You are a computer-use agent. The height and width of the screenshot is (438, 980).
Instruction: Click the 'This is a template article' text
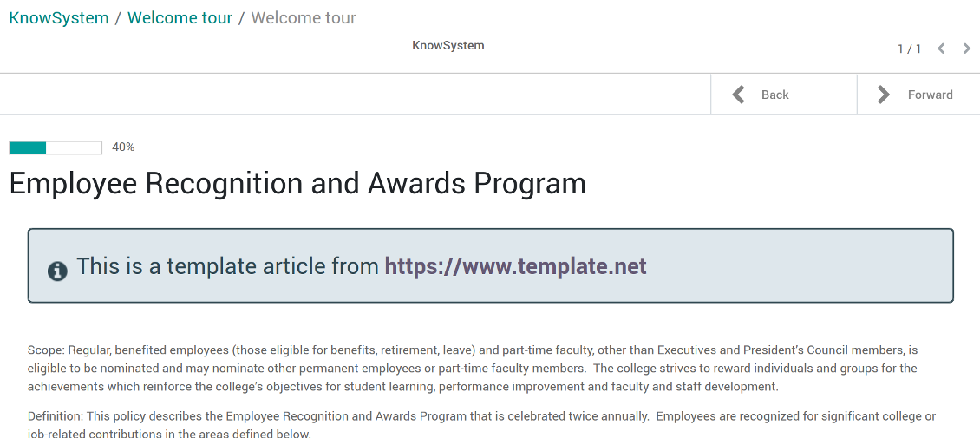pyautogui.click(x=229, y=266)
